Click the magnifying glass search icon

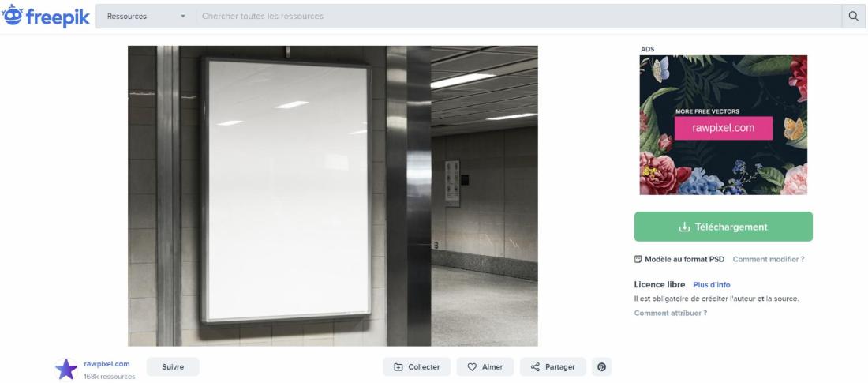853,16
